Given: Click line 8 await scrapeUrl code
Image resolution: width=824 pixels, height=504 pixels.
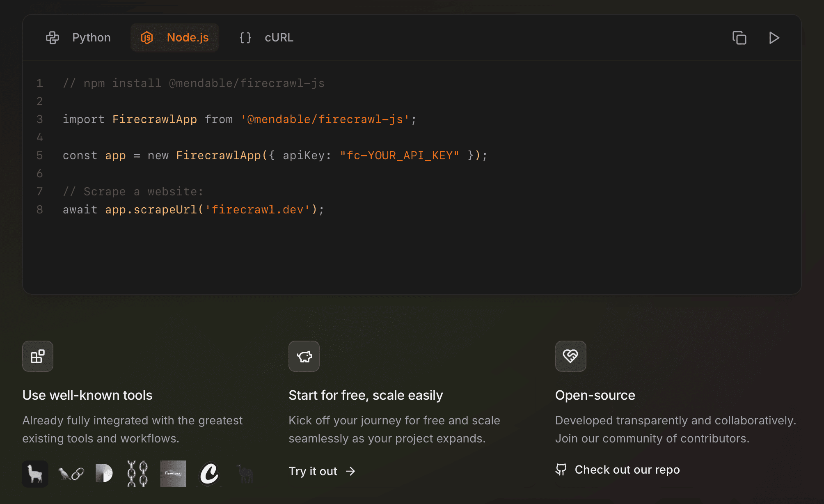Looking at the screenshot, I should [193, 209].
